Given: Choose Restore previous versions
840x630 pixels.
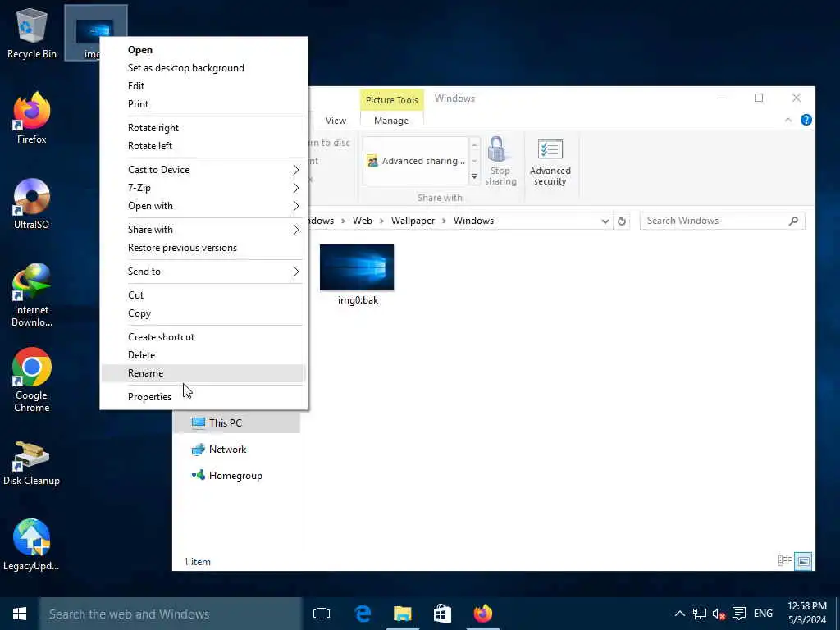Looking at the screenshot, I should (203, 248).
